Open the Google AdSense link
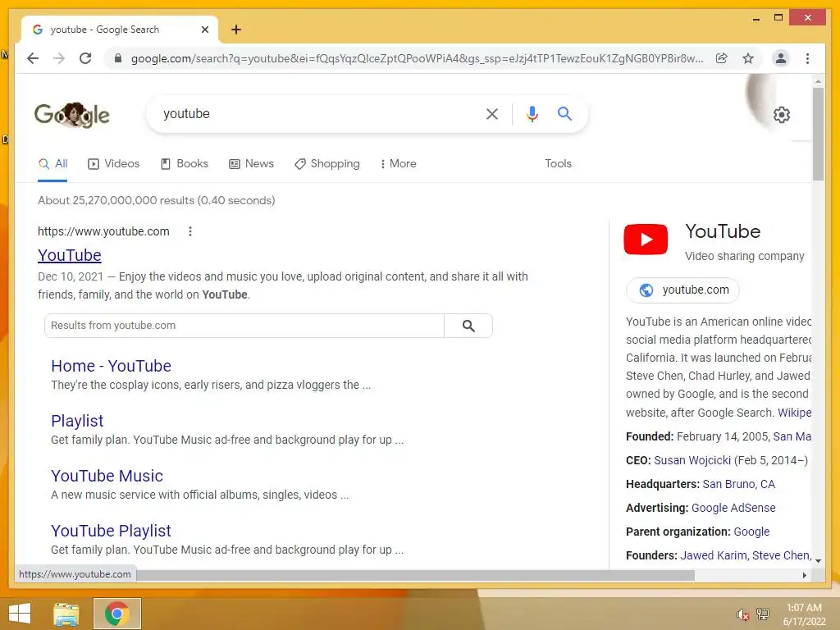 (x=733, y=508)
